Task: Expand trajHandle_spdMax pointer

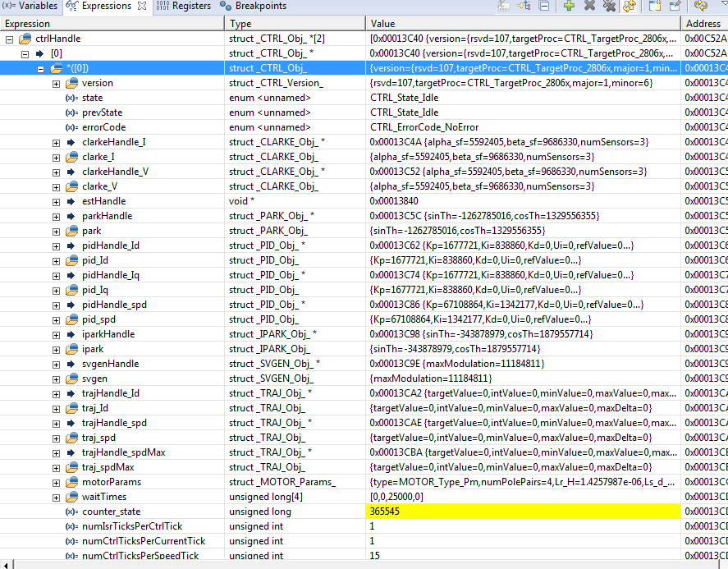Action: tap(56, 453)
